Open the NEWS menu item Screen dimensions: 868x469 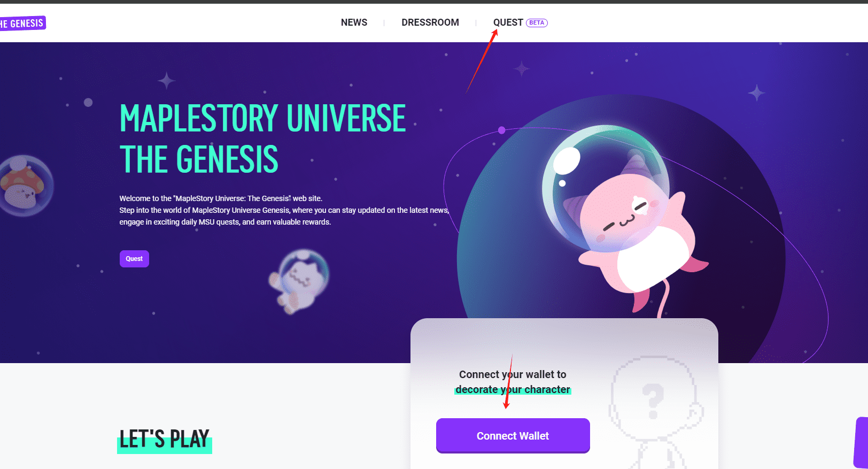[354, 22]
